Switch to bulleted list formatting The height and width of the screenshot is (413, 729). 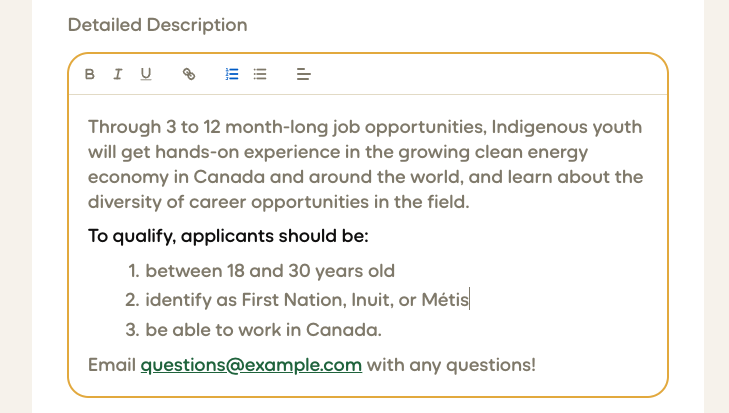click(260, 74)
